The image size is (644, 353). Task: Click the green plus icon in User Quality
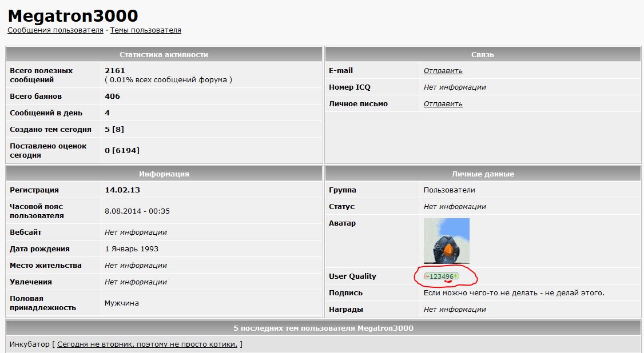(x=455, y=276)
